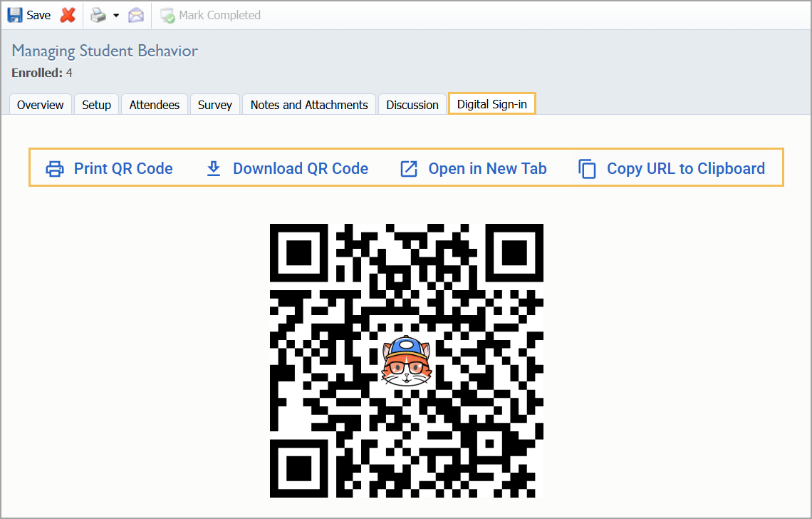
Task: Click the Print QR Code printer icon
Action: pos(55,169)
